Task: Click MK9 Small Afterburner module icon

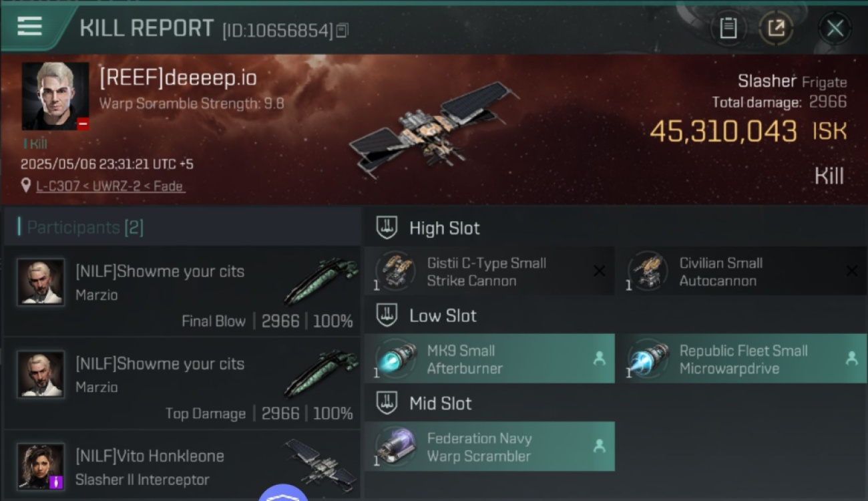Action: [x=395, y=359]
